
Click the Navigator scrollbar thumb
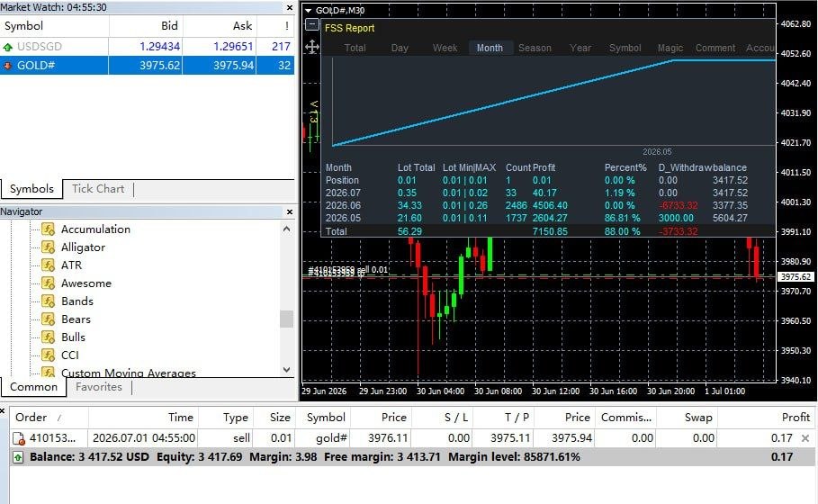click(x=286, y=319)
